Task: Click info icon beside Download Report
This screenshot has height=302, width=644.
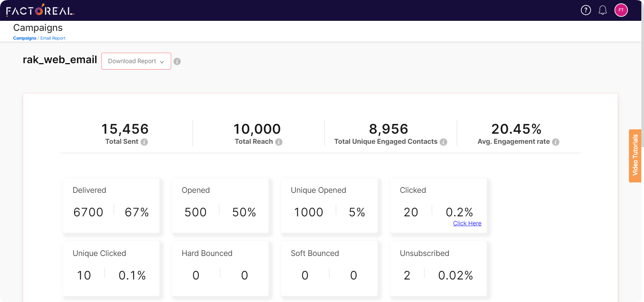Action: coord(177,61)
